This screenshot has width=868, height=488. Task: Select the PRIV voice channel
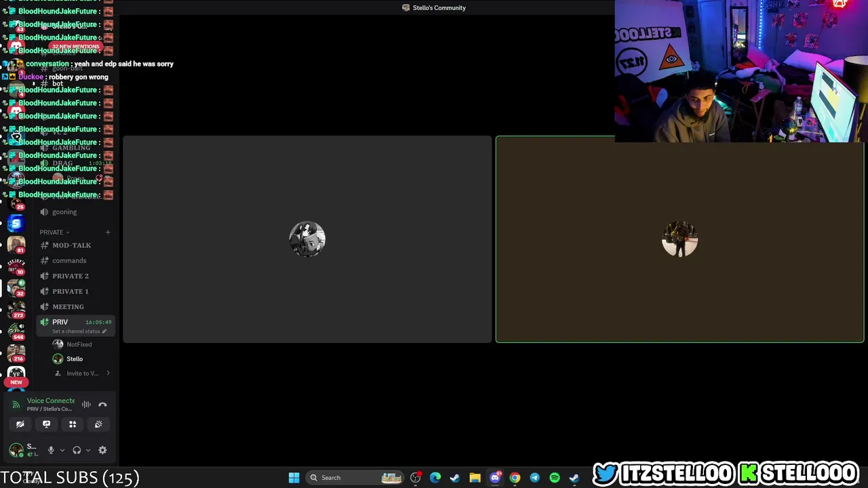tap(60, 322)
